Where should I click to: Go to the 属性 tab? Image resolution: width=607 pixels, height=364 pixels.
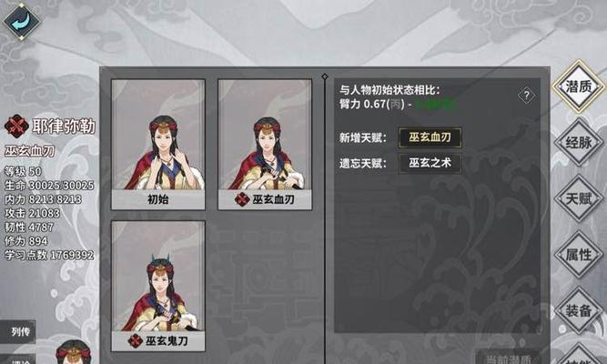579,255
